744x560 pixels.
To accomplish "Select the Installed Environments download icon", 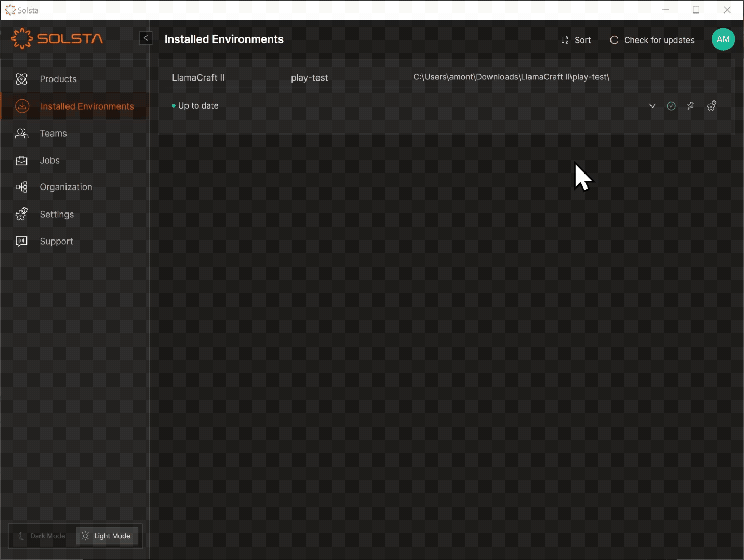I will 22,106.
